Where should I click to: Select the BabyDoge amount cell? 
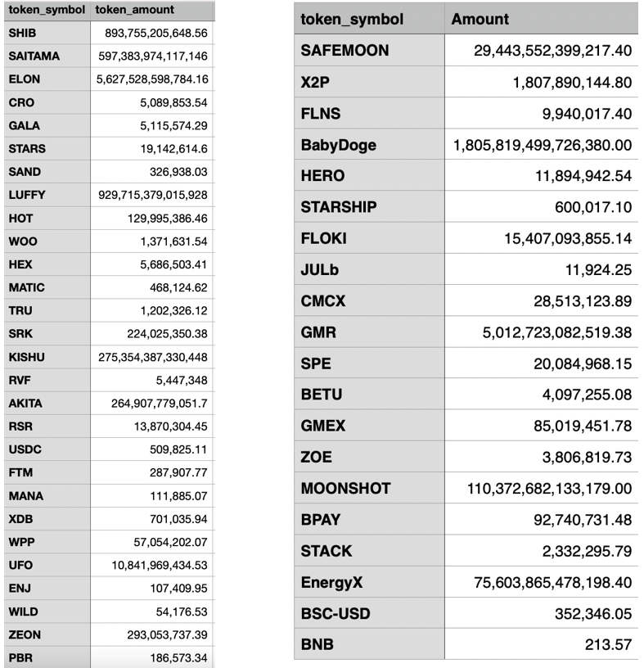pos(542,145)
